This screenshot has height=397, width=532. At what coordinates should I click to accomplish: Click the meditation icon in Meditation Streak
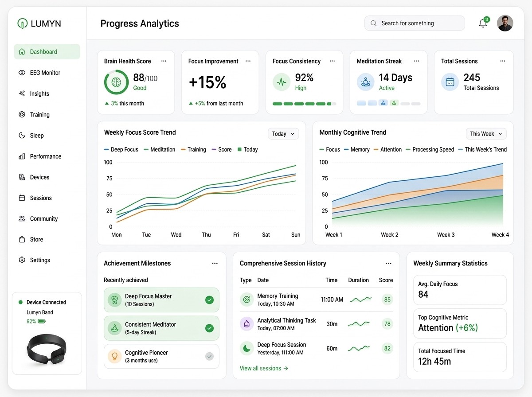(x=366, y=82)
